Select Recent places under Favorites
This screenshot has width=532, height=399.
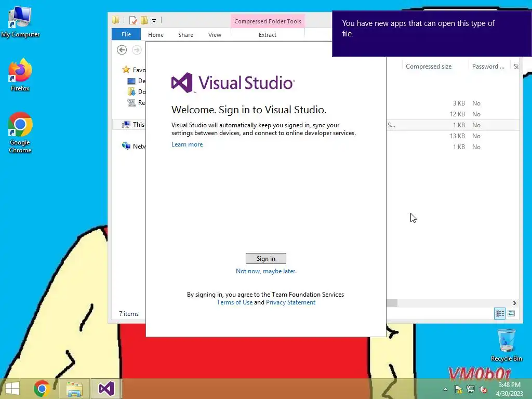136,102
